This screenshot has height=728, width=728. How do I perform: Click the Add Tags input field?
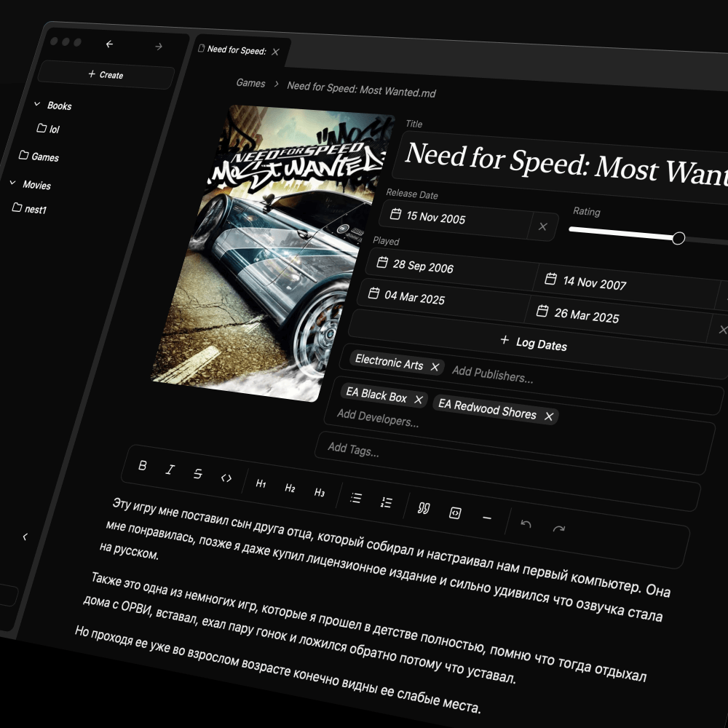[437, 455]
